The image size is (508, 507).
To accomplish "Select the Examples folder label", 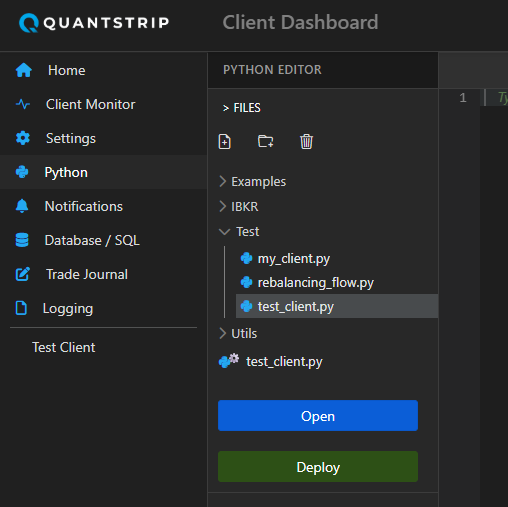I will [259, 182].
